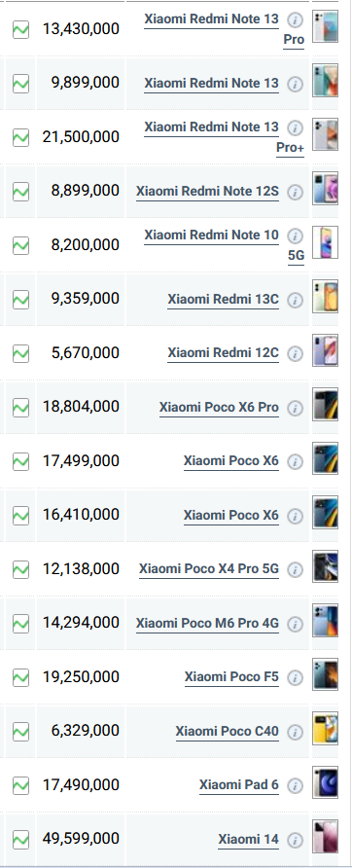The image size is (352, 868).
Task: Show price trend icon for Xiaomi Poco F5
Action: tap(21, 677)
